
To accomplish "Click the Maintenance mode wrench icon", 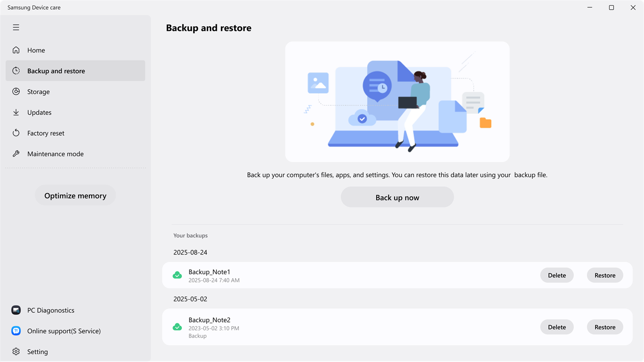I will click(x=16, y=154).
